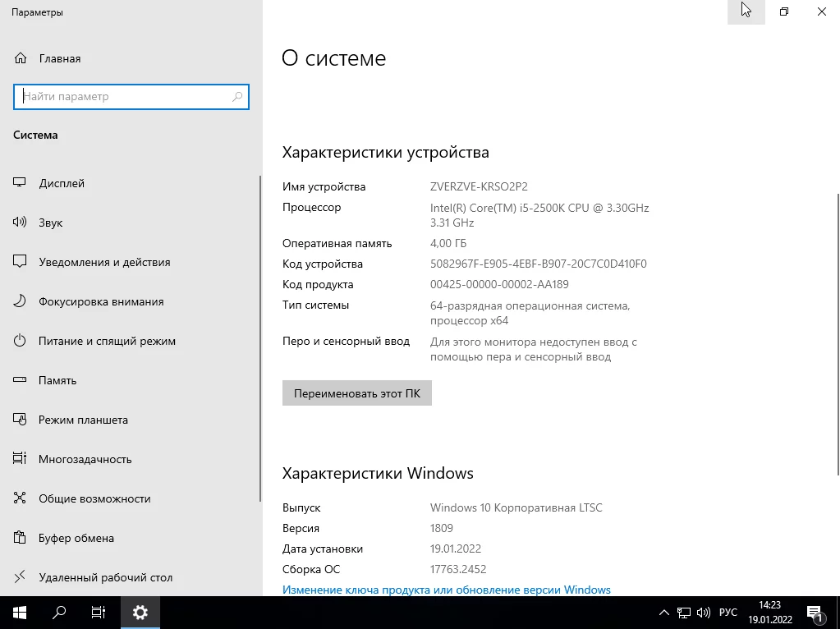The height and width of the screenshot is (629, 840).
Task: Select device code 5082967F-E905-4EBF-B907-20C7C0D410F0
Action: [x=539, y=264]
